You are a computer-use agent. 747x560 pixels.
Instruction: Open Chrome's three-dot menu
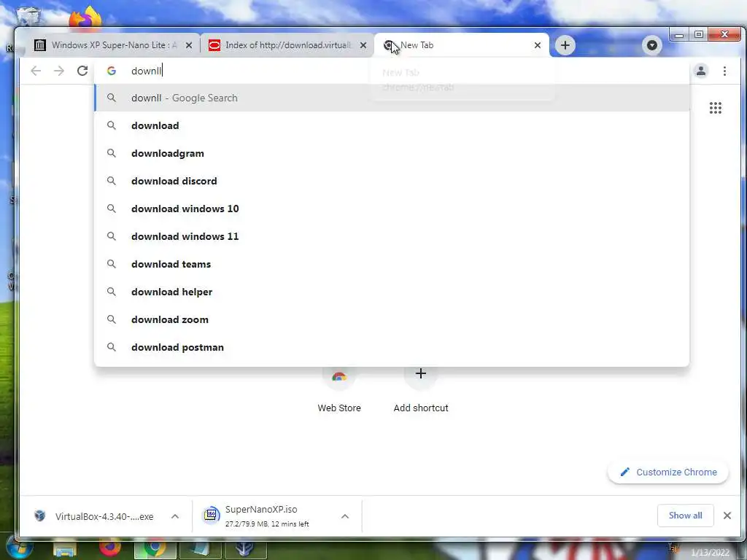click(x=724, y=71)
